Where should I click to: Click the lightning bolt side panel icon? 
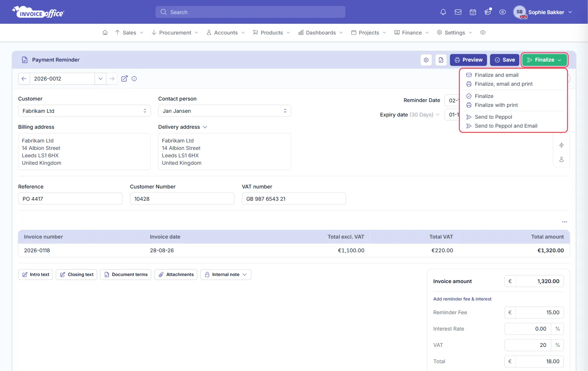561,145
